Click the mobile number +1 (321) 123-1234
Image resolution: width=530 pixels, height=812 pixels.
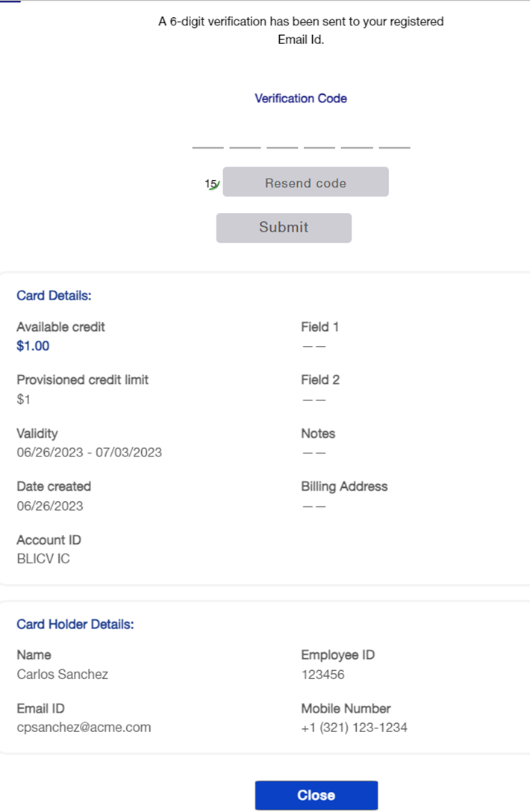[x=354, y=727]
